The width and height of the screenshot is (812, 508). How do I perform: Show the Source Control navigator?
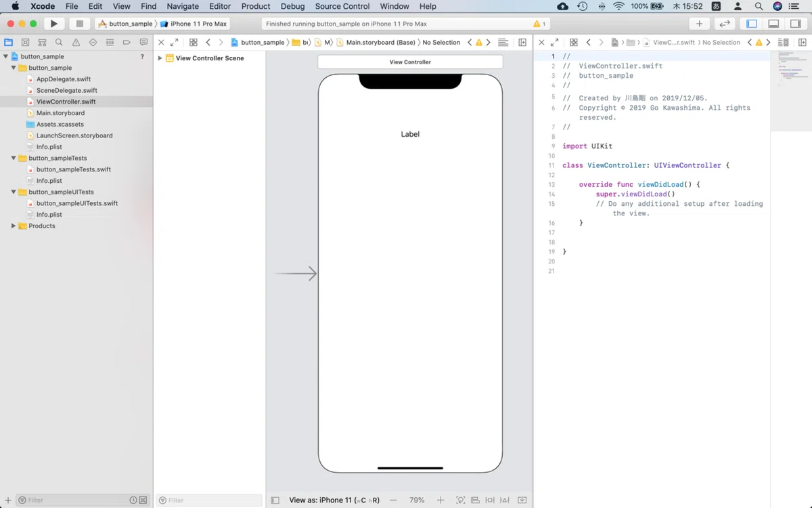[x=25, y=42]
